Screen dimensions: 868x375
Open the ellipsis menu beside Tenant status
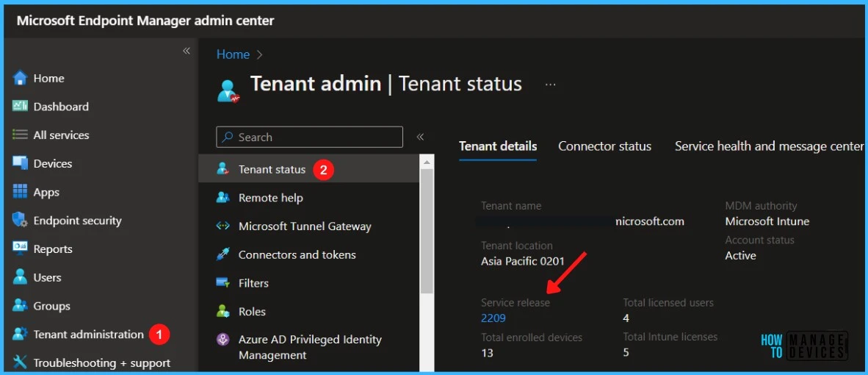[x=550, y=85]
